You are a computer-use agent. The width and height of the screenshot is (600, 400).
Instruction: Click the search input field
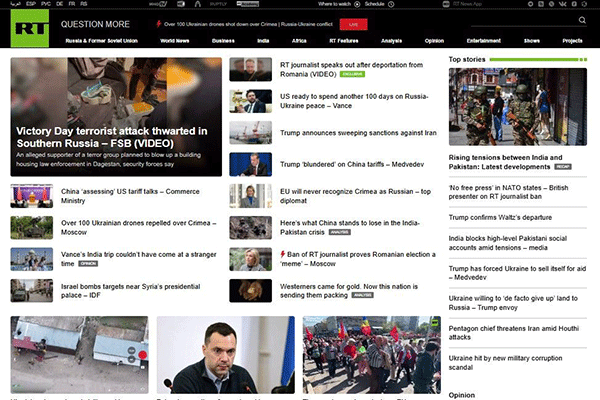pyautogui.click(x=524, y=21)
